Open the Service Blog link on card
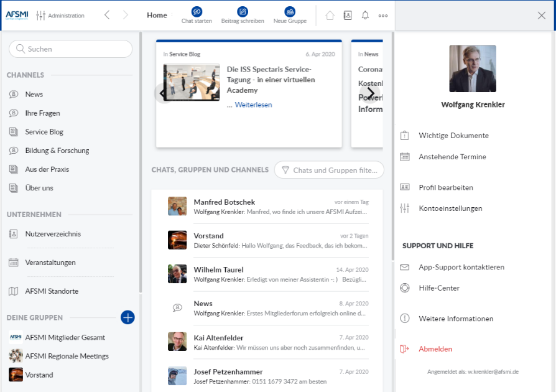 pyautogui.click(x=185, y=54)
